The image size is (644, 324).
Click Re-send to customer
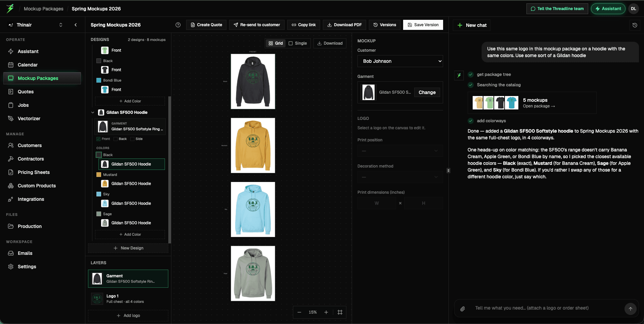[x=257, y=25]
